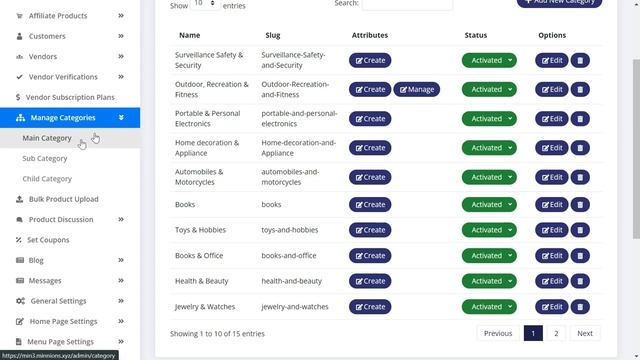Screen dimensions: 640x360
Task: Change status of the Books category
Action: pyautogui.click(x=489, y=204)
